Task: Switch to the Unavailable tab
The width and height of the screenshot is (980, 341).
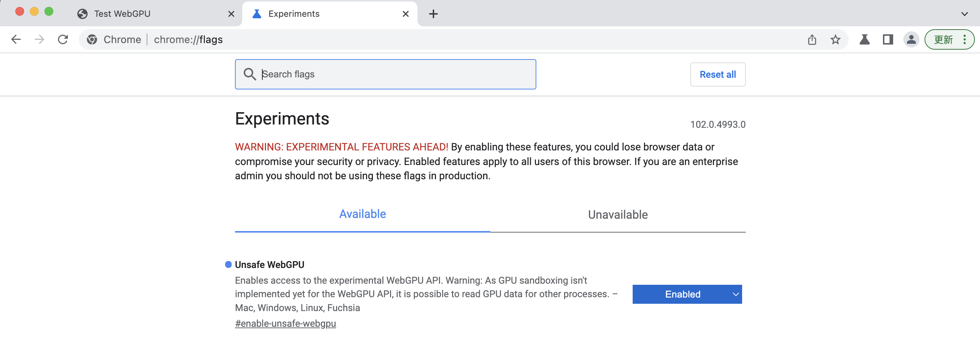Action: coord(617,215)
